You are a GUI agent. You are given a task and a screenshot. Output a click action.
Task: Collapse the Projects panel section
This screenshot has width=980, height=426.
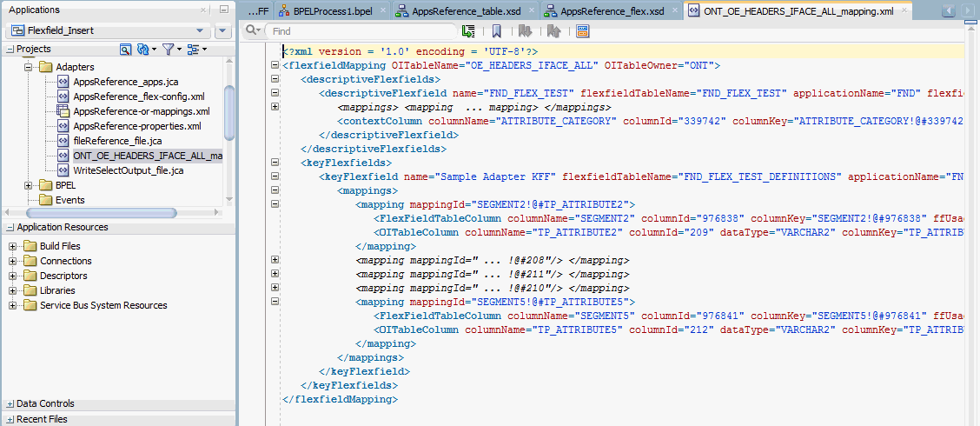(x=10, y=50)
